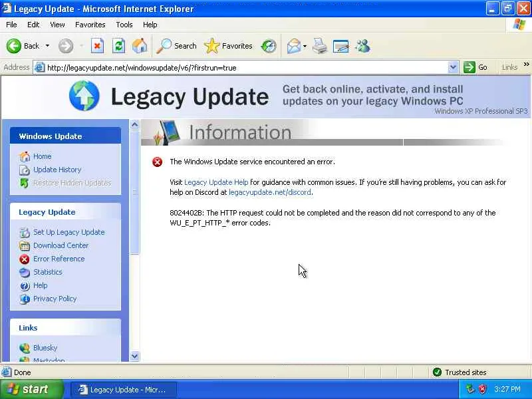The width and height of the screenshot is (532, 399).
Task: Open the Favorites star pane
Action: [228, 46]
